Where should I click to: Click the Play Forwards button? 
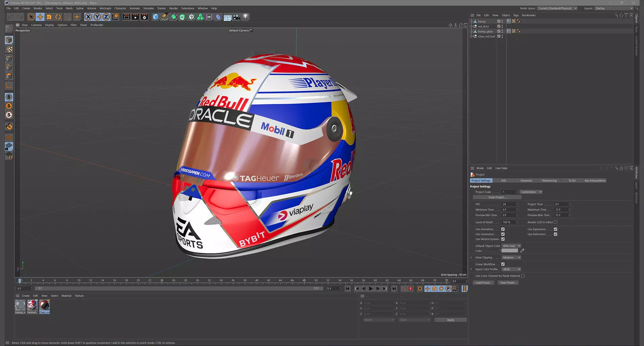click(371, 289)
